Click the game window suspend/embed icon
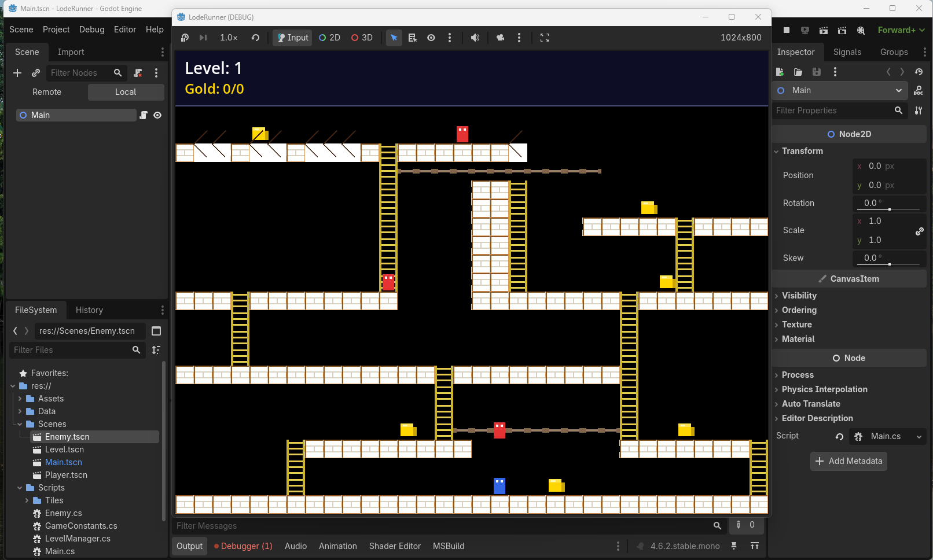Viewport: 933px width, 560px height. coord(185,38)
